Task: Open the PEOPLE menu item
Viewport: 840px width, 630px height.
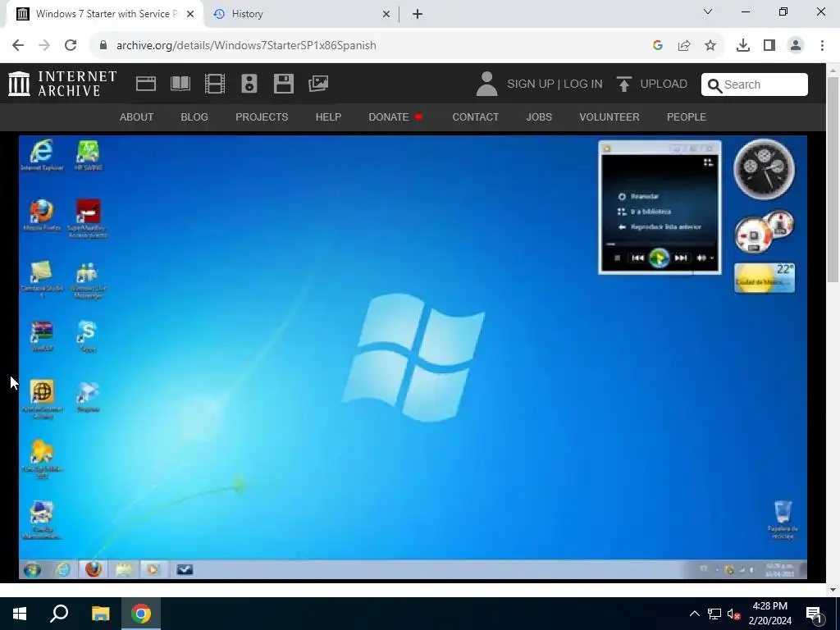Action: pos(687,116)
